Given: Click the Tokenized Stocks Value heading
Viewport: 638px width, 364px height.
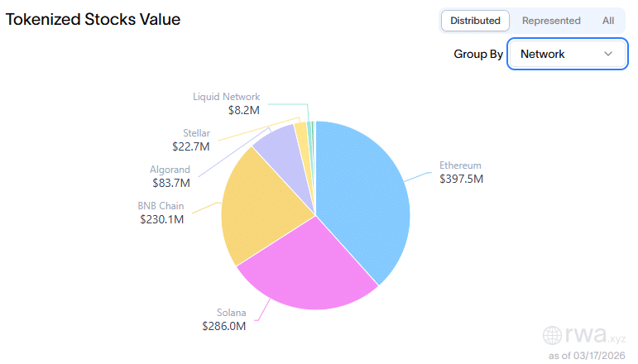Looking at the screenshot, I should (x=94, y=19).
